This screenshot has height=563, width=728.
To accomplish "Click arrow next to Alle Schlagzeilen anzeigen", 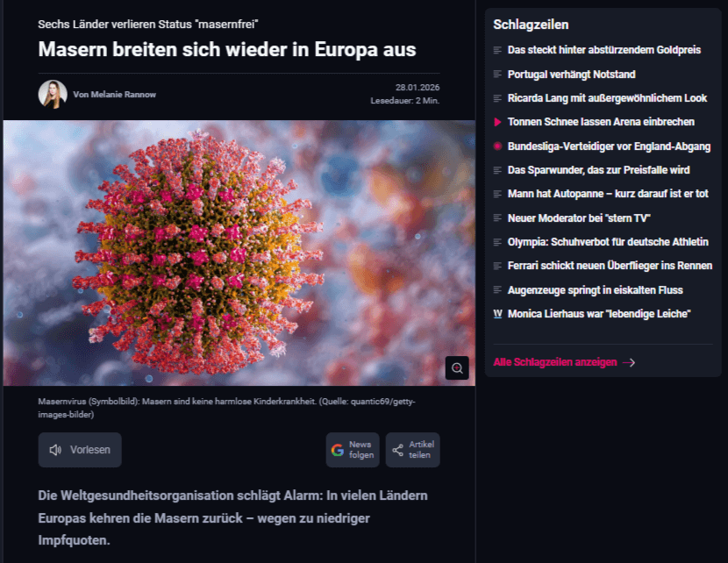I will coord(629,362).
